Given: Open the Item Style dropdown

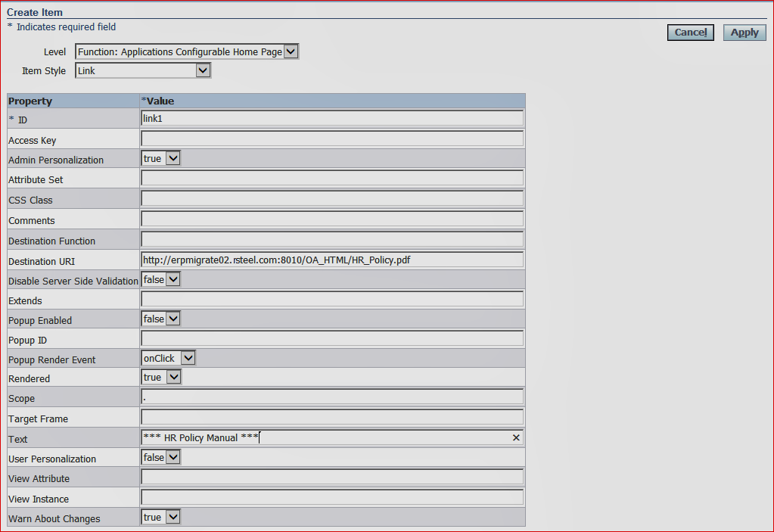Looking at the screenshot, I should point(203,70).
